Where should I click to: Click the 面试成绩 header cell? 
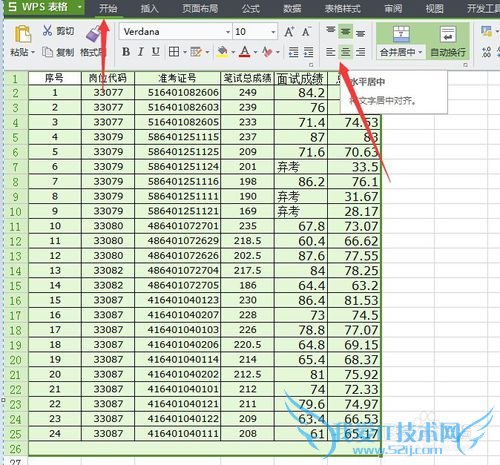pos(301,79)
